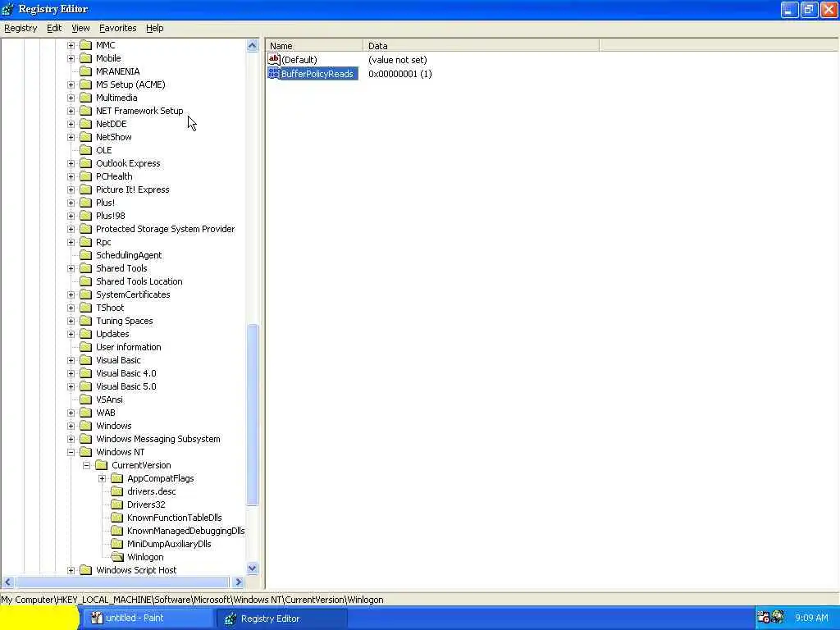Click the 0x00000001 (1) data value
The width and height of the screenshot is (840, 630).
(x=400, y=74)
